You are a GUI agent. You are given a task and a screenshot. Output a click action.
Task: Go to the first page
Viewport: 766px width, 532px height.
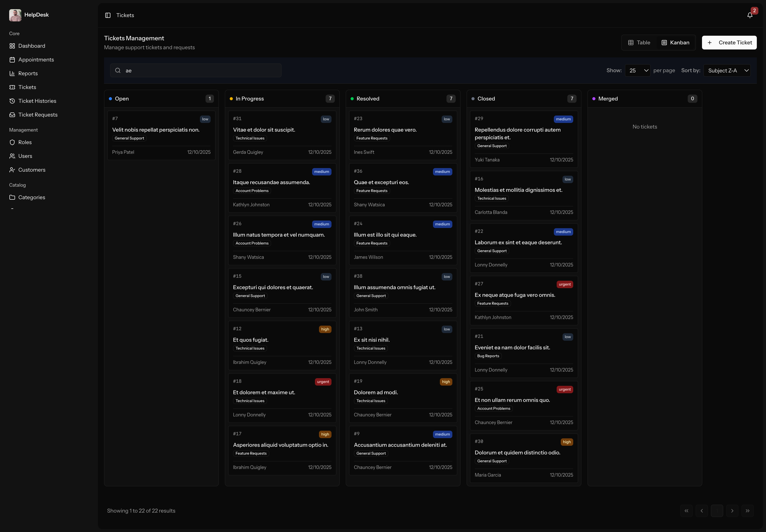click(686, 511)
